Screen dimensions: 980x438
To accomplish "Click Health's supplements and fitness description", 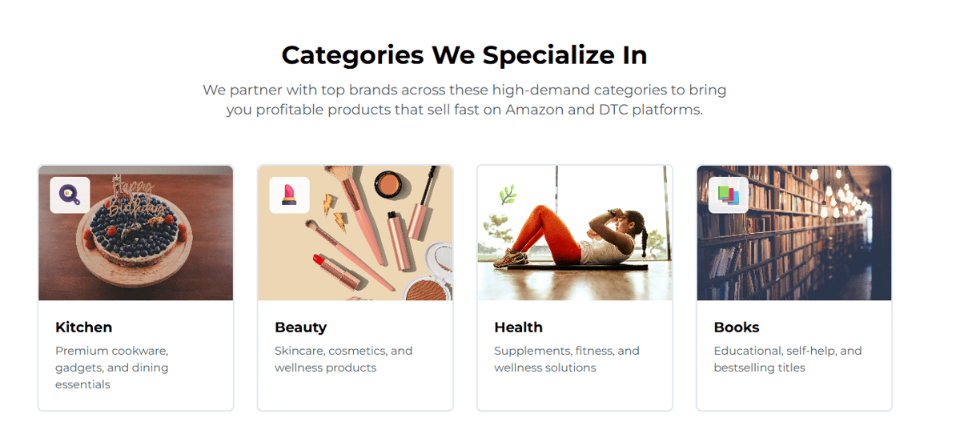I will click(x=567, y=360).
